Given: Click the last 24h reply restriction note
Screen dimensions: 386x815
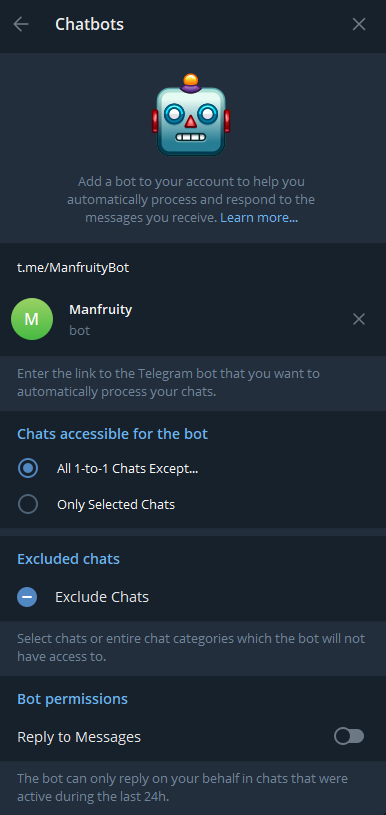Looking at the screenshot, I should coord(182,787).
